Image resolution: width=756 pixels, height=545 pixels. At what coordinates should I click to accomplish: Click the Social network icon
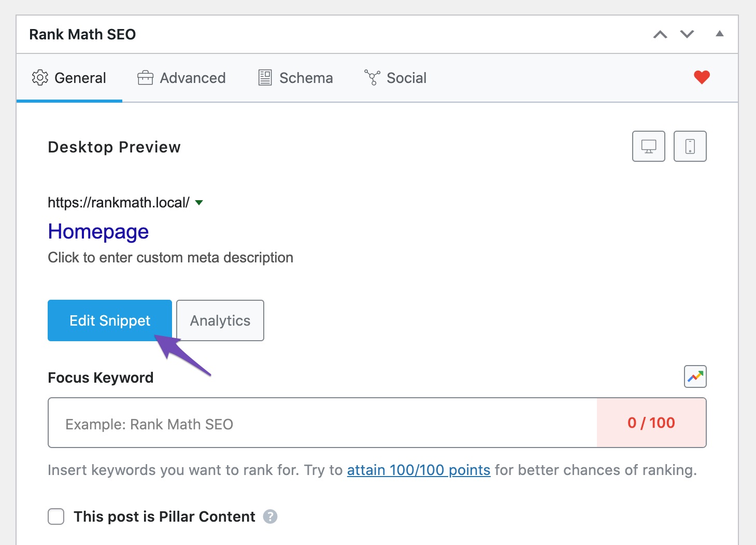(372, 78)
